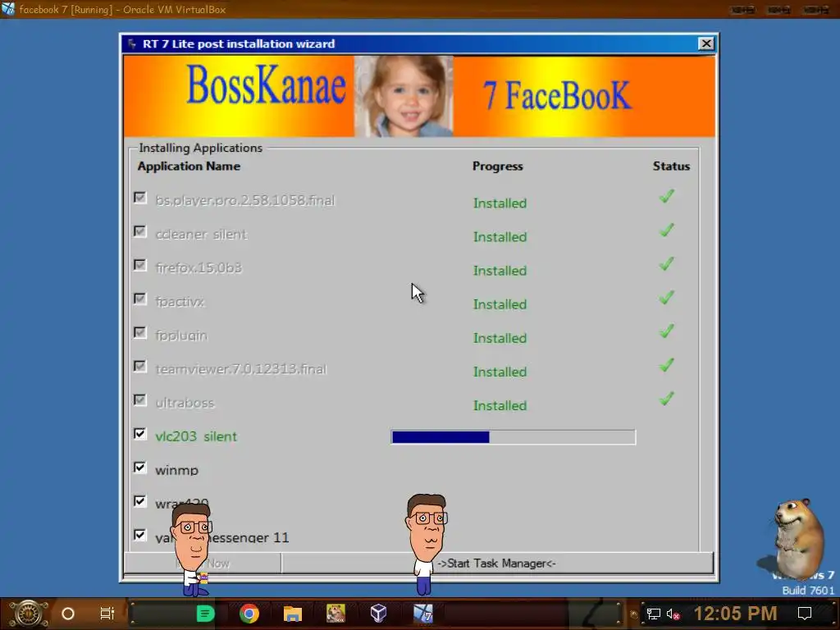This screenshot has width=840, height=630.
Task: Click the VirtualBox title bar icon
Action: click(x=8, y=8)
